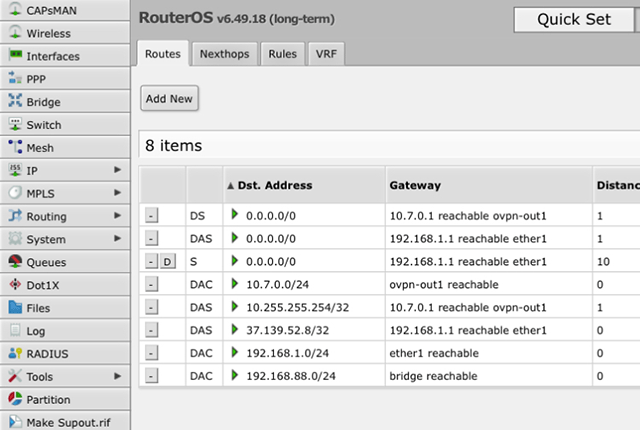Image resolution: width=640 pixels, height=430 pixels.
Task: Click the Queues tree icon
Action: (x=15, y=261)
